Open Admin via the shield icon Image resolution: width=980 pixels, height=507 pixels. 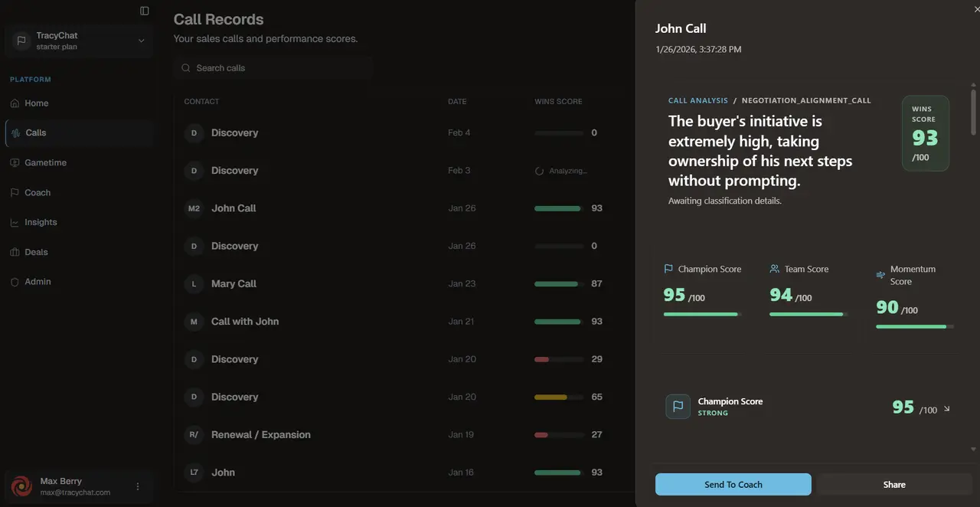click(x=15, y=282)
